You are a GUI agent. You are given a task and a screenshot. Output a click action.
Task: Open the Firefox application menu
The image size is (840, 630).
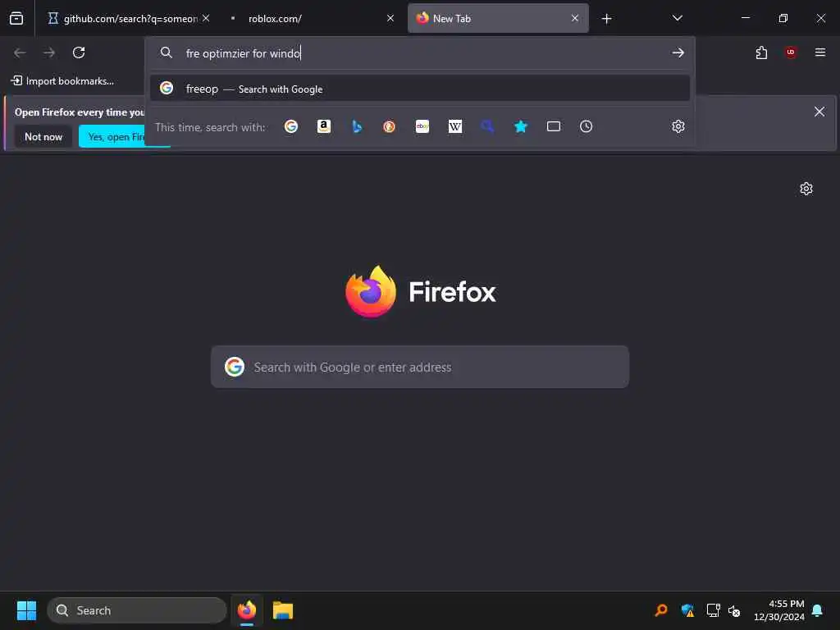[x=820, y=52]
